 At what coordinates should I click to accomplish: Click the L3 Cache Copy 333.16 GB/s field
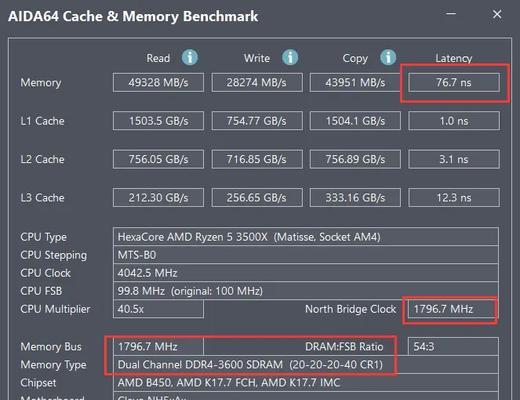[x=355, y=198]
